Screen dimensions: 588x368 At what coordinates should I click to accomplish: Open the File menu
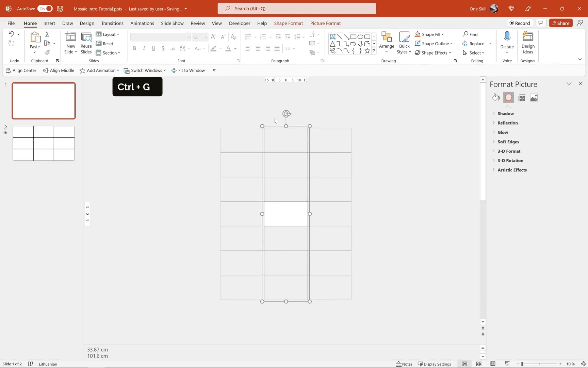[11, 23]
